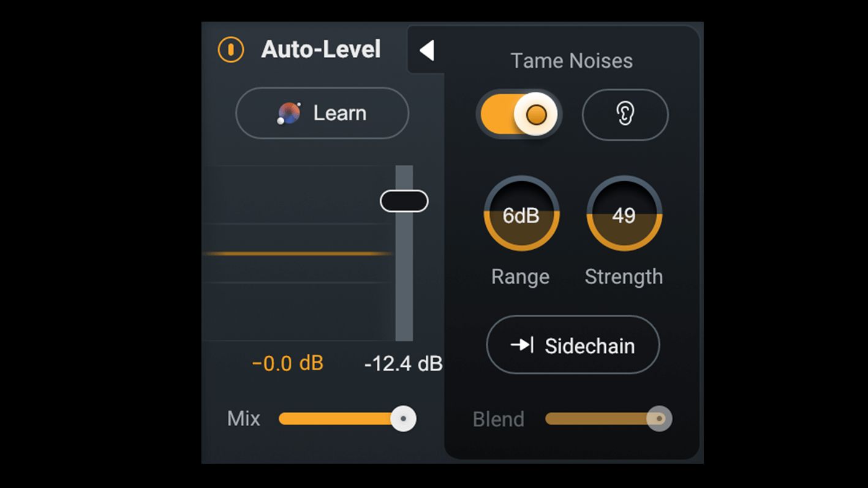Click the Learn button
The width and height of the screenshot is (868, 488).
pyautogui.click(x=322, y=113)
